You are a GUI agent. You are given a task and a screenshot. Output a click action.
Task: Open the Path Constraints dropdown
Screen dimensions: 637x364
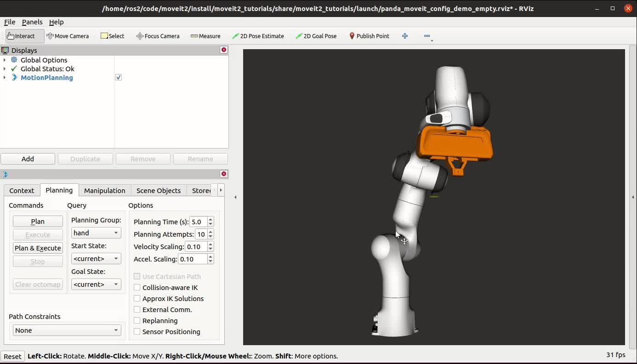click(x=67, y=330)
